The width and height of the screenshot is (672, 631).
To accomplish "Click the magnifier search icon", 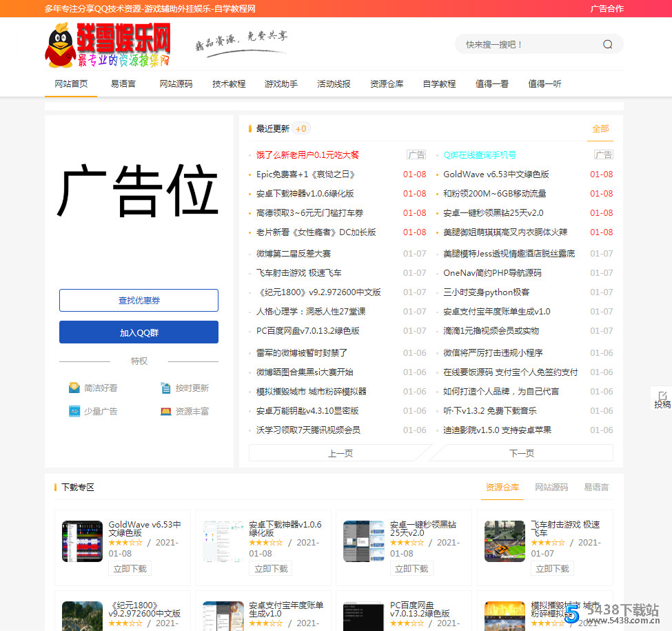I will [607, 43].
